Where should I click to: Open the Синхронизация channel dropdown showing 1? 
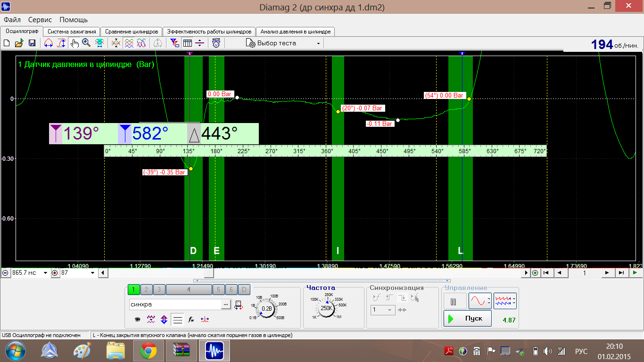coord(383,310)
